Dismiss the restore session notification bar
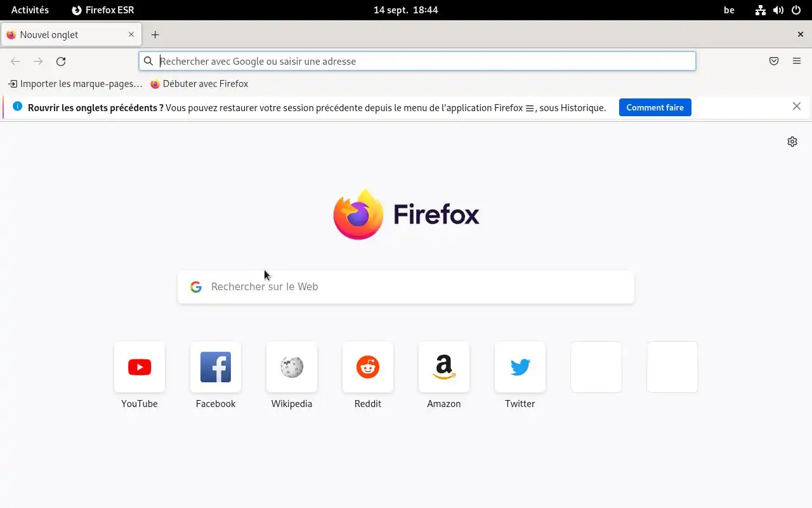This screenshot has width=812, height=508. point(797,107)
